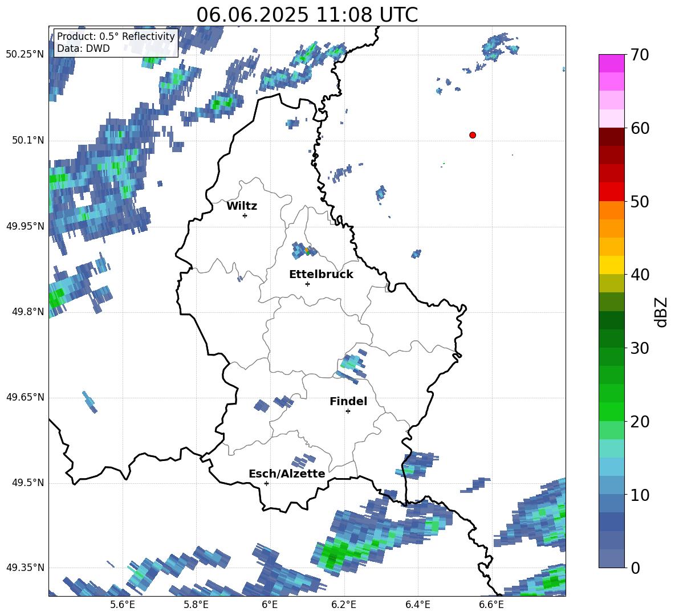The width and height of the screenshot is (675, 616).
Task: Click the 50 value on colorbar
Action: 640,201
